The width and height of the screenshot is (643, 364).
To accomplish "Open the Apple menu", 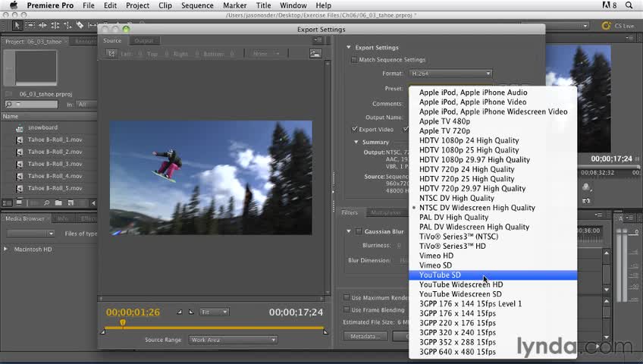I will click(14, 5).
